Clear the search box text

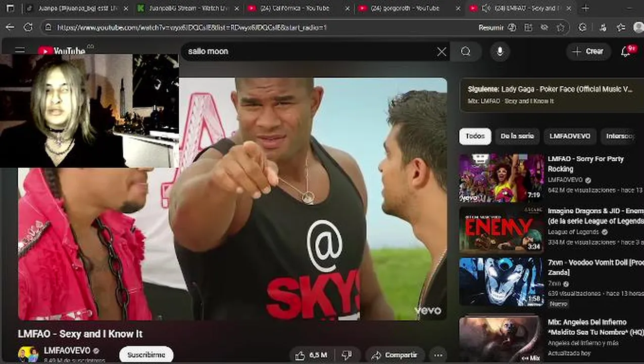441,52
